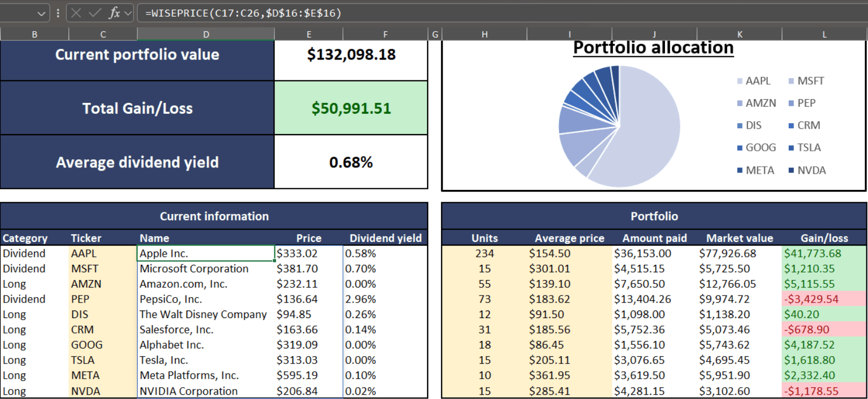Click the 'Total Gain/Loss' label cell

(x=137, y=108)
